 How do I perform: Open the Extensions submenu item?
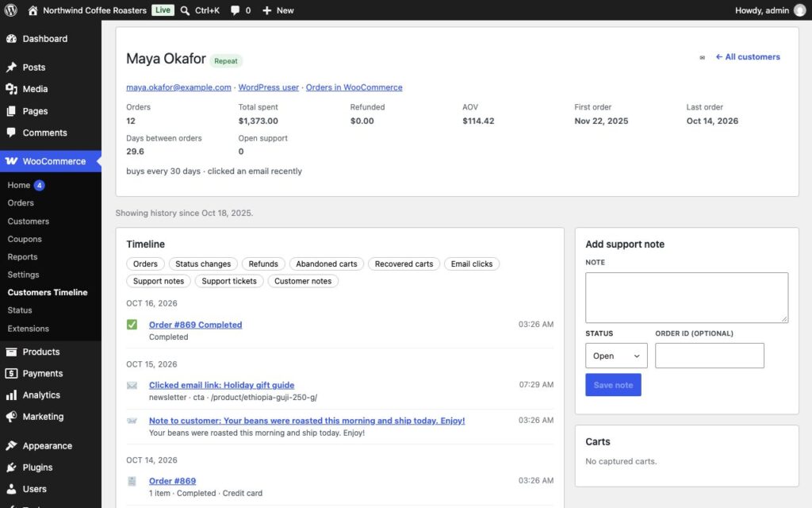point(28,329)
